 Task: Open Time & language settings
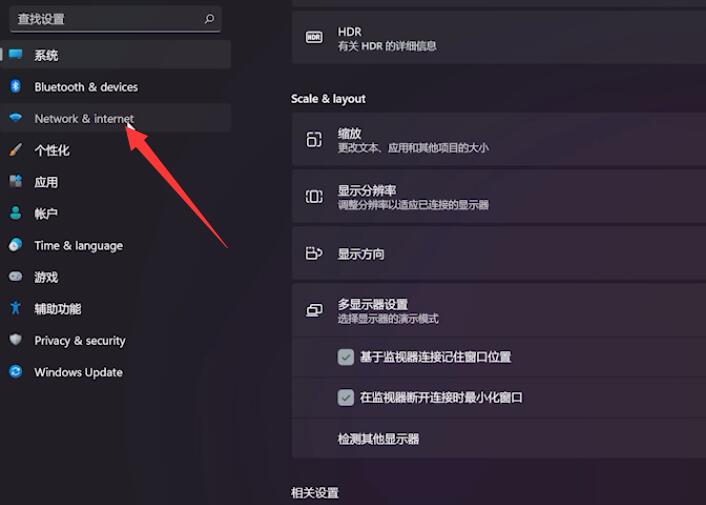pyautogui.click(x=115, y=245)
